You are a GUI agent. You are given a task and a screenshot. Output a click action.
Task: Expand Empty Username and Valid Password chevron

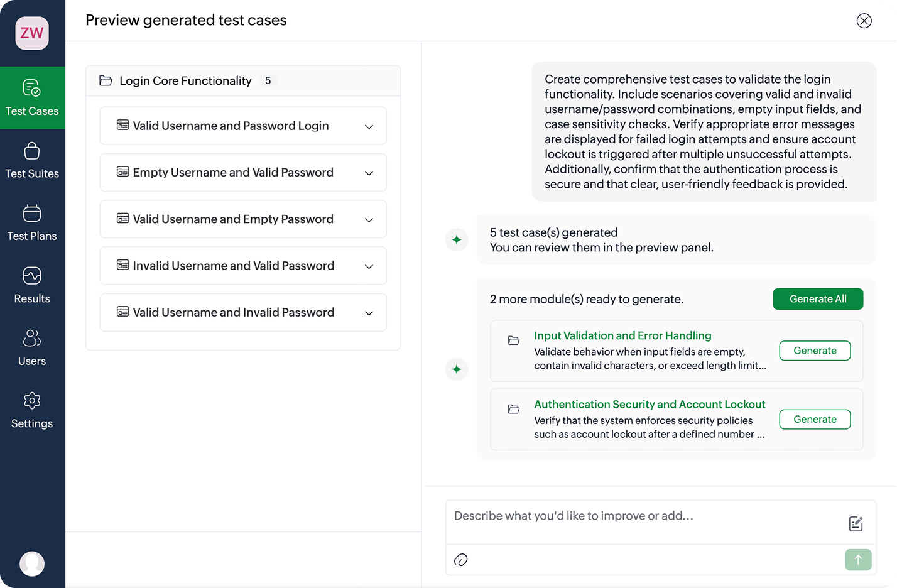[x=369, y=173]
